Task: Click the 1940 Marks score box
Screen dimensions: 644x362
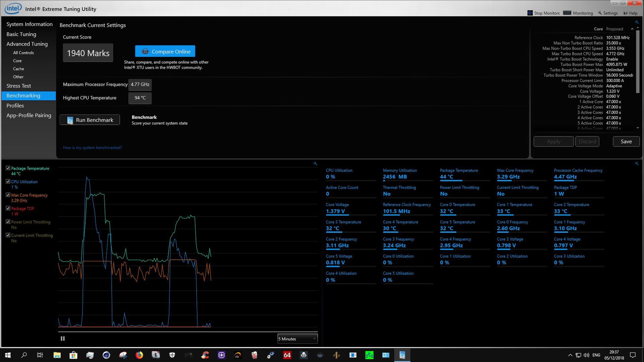Action: (x=88, y=53)
